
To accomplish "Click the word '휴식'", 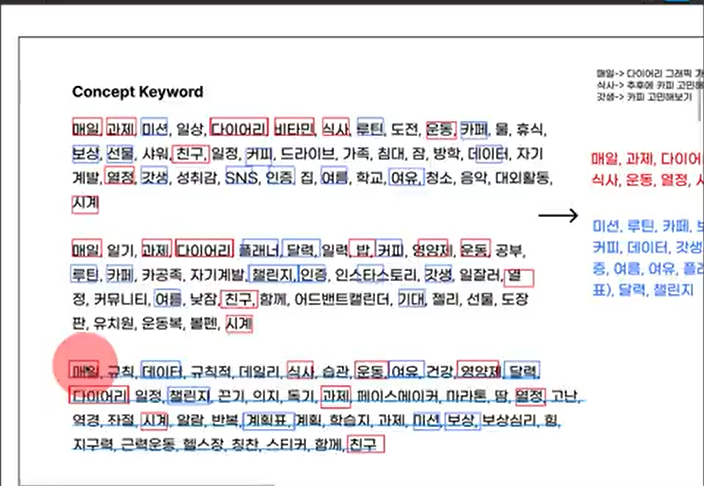I will [529, 129].
